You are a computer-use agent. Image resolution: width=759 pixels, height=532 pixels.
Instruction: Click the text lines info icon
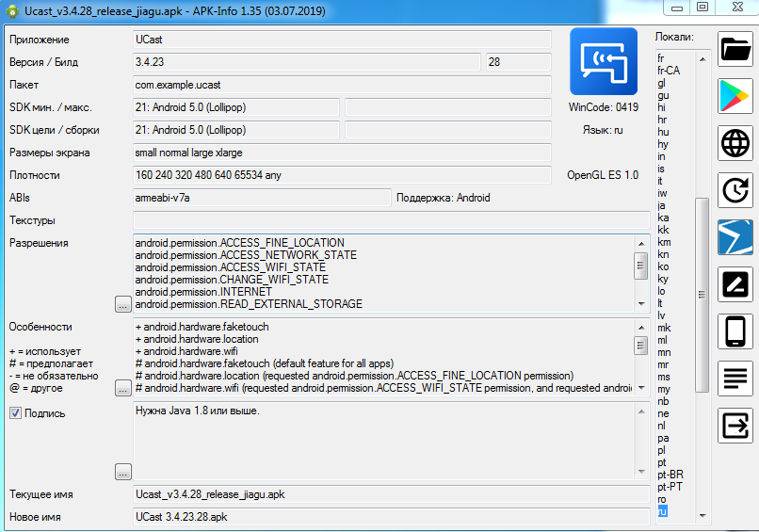[x=735, y=379]
